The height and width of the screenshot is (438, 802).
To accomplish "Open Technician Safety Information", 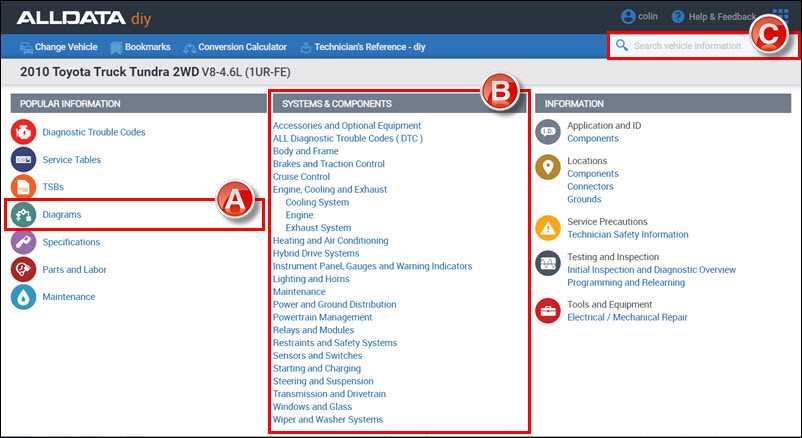I will pyautogui.click(x=628, y=234).
